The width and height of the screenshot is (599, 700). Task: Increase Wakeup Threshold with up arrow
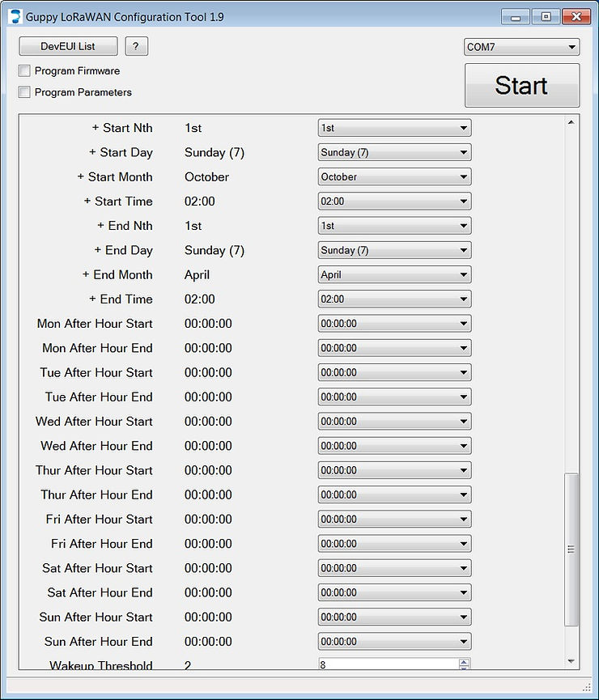464,662
